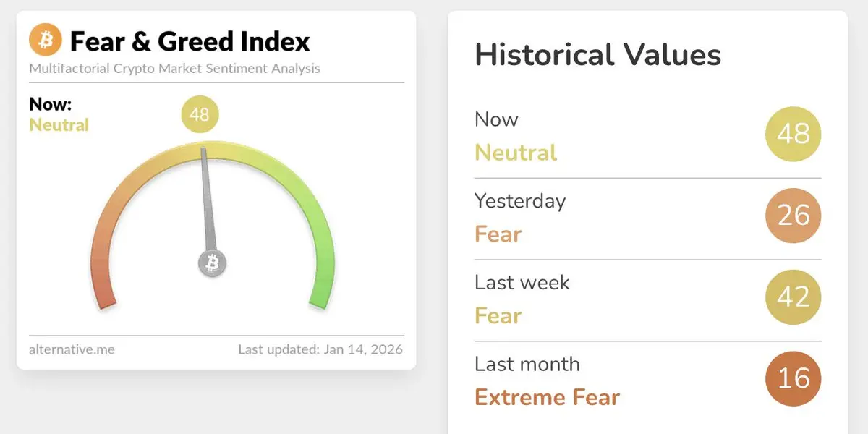The height and width of the screenshot is (434, 868).
Task: Click the gray Bitcoin needle hub icon
Action: tap(213, 263)
